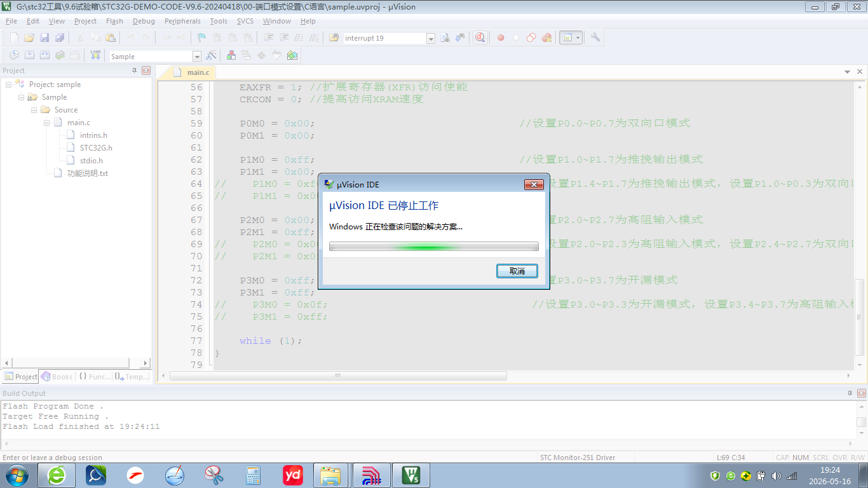Open the Window menu
Image resolution: width=868 pixels, height=488 pixels.
pos(277,21)
